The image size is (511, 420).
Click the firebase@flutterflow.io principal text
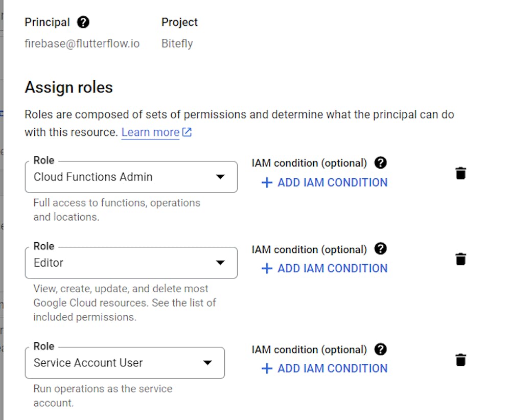point(82,43)
